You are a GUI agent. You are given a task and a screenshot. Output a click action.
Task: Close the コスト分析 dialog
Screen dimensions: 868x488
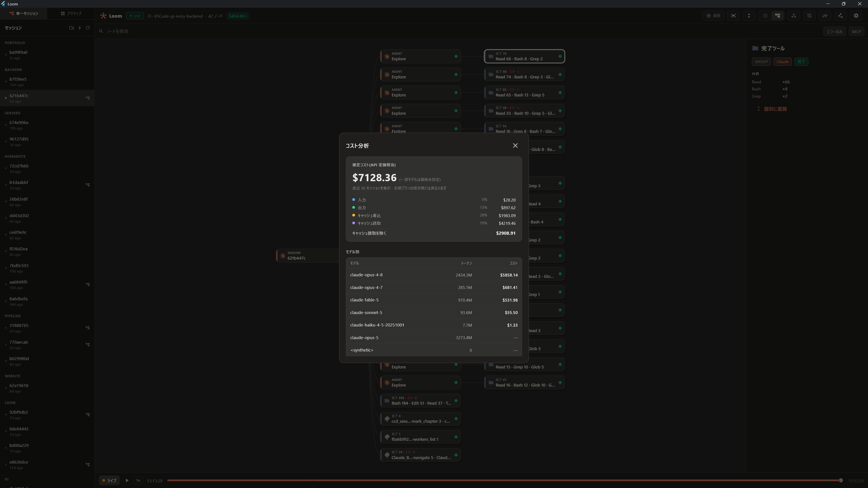[515, 145]
